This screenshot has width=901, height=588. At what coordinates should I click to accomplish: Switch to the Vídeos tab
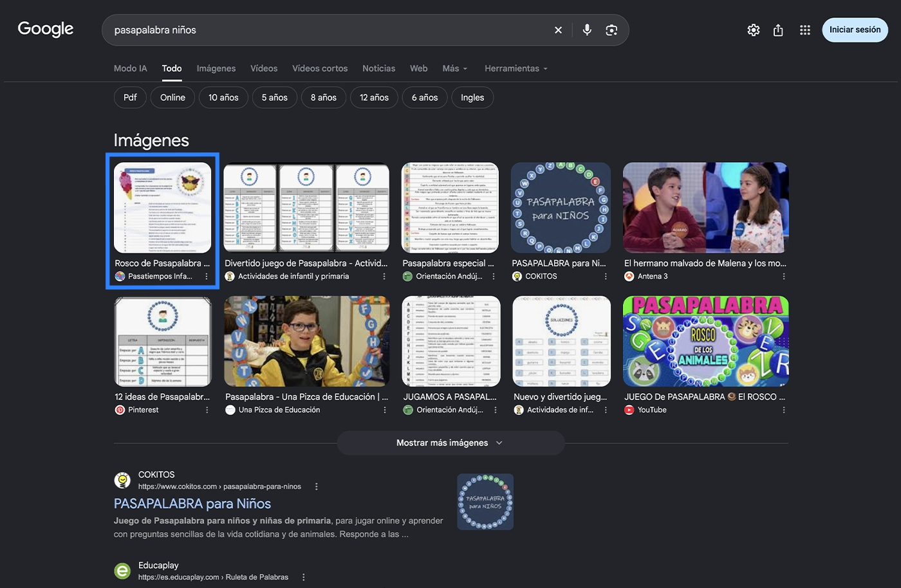pos(264,68)
